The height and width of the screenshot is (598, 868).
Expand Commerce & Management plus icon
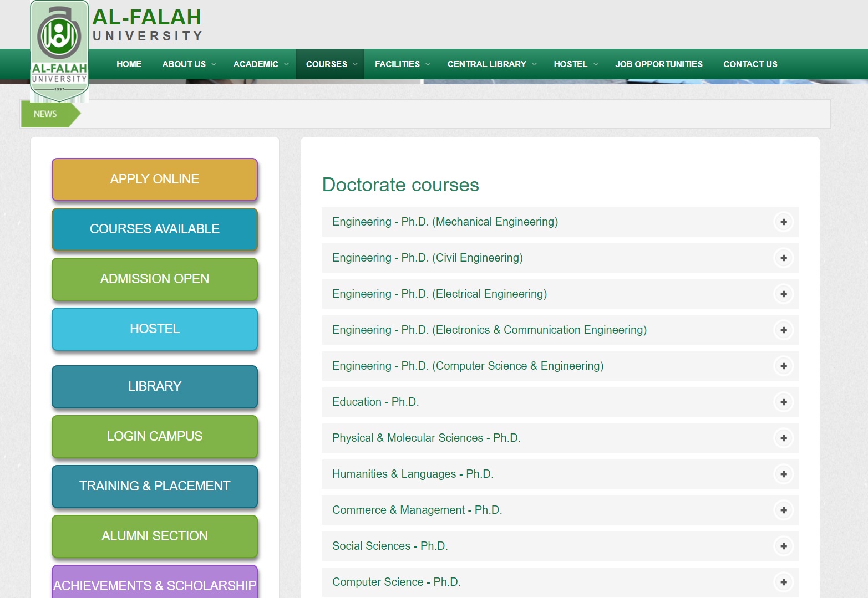tap(784, 510)
